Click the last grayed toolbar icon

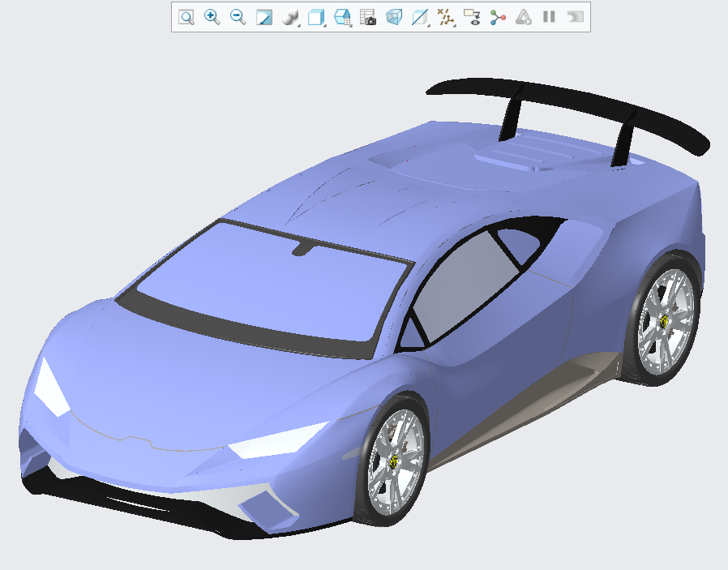coord(576,17)
